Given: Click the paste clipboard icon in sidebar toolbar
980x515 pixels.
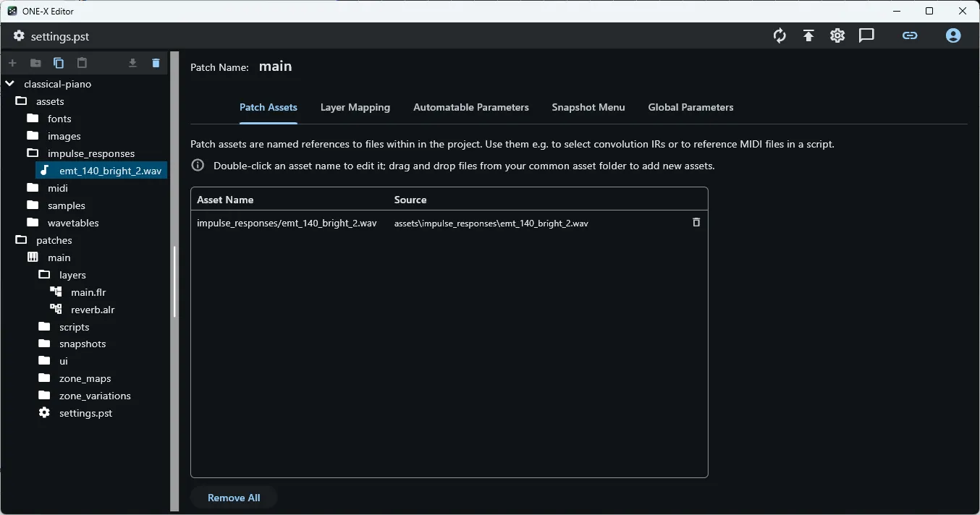Looking at the screenshot, I should (82, 63).
